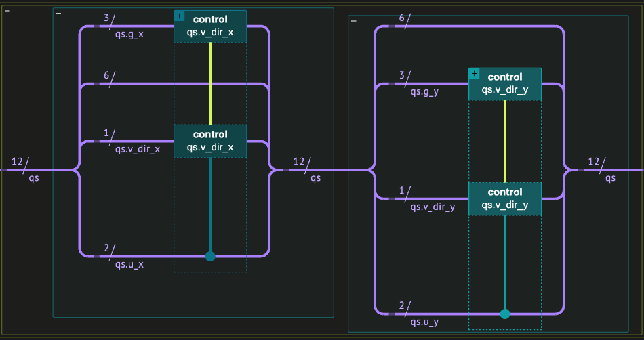
Task: Expand the upper qs.v_dir_x control block
Action: click(179, 16)
